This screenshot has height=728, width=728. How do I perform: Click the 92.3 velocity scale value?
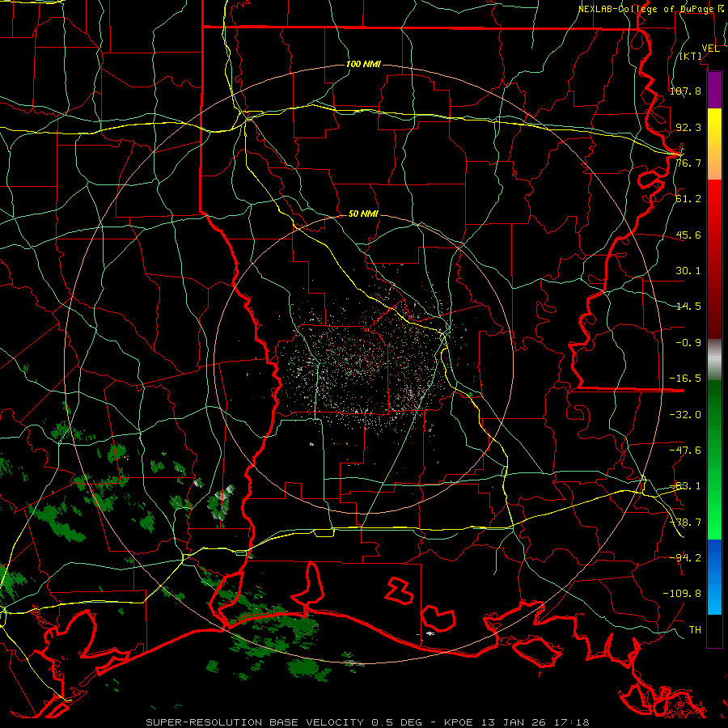(688, 127)
